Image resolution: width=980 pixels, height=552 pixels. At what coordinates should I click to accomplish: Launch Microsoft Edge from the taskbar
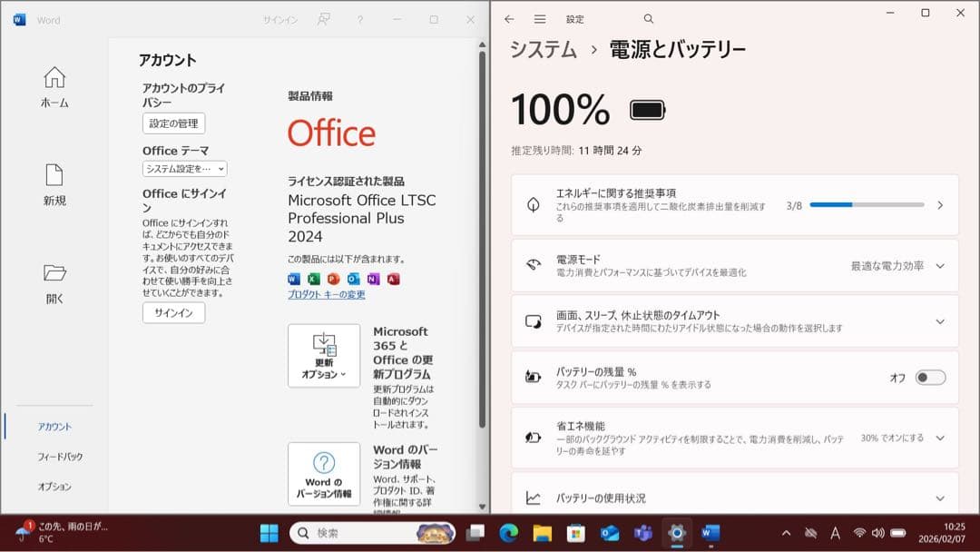click(x=509, y=533)
